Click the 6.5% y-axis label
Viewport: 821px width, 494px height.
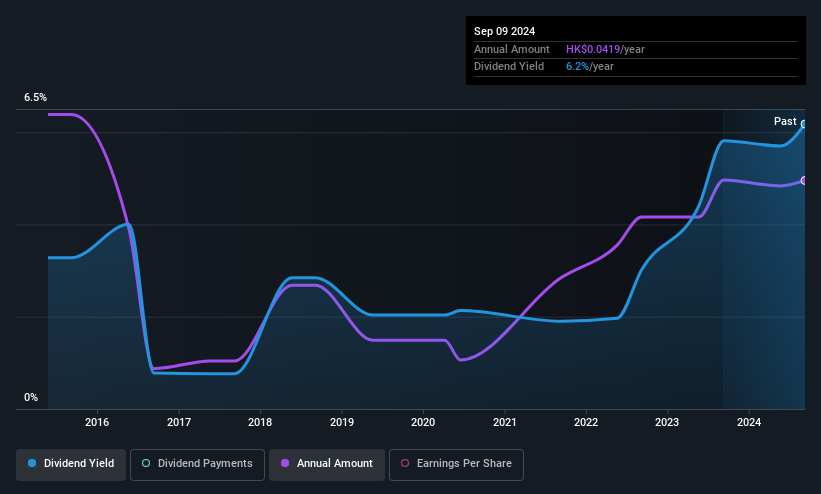(x=35, y=97)
